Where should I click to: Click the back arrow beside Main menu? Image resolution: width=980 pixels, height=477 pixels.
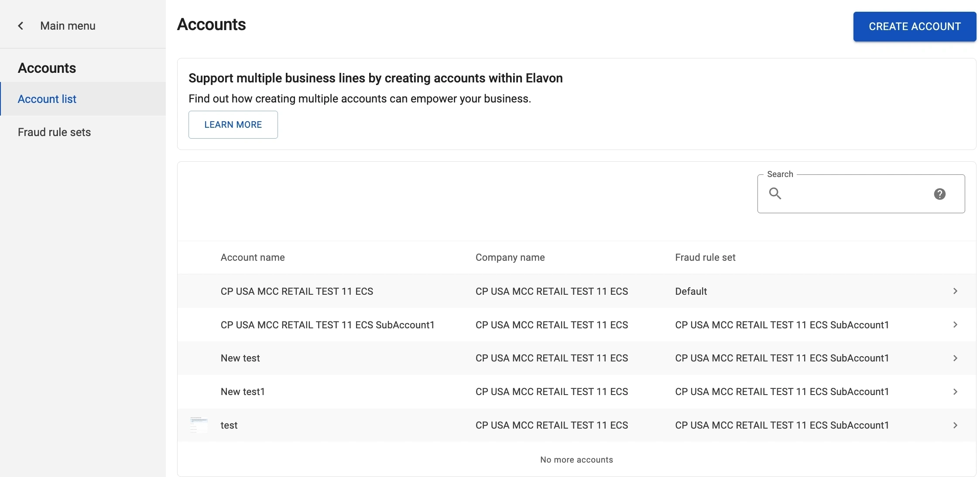(x=21, y=26)
